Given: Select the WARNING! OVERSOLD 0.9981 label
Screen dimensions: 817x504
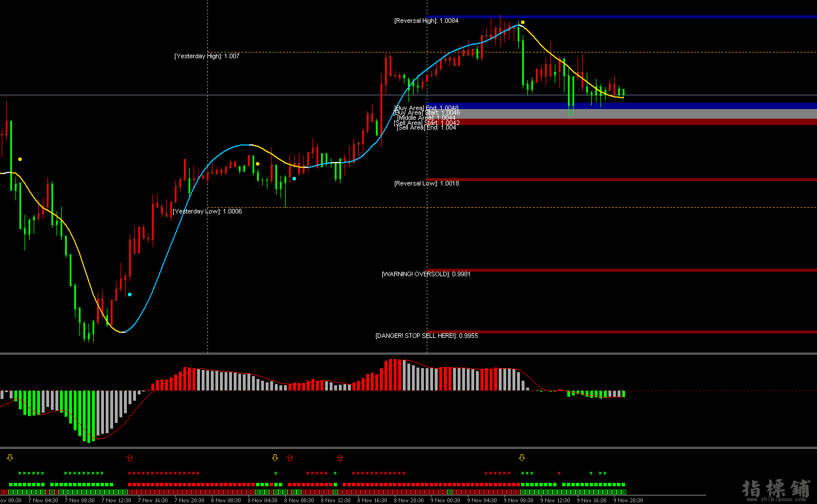Looking at the screenshot, I should pyautogui.click(x=426, y=275).
